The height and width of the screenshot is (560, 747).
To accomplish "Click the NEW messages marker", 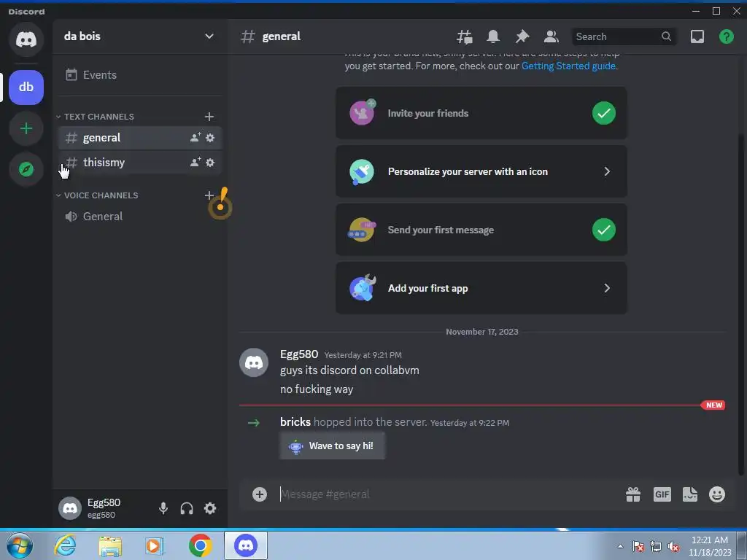I will [x=713, y=405].
